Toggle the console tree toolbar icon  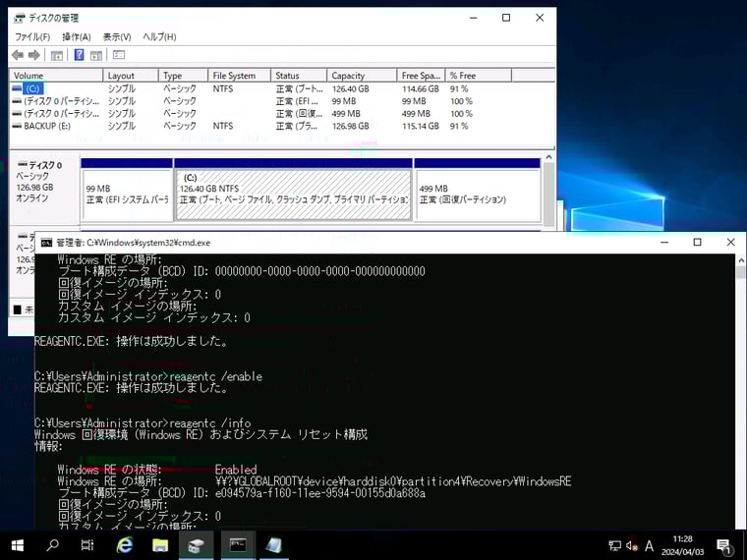pyautogui.click(x=57, y=55)
